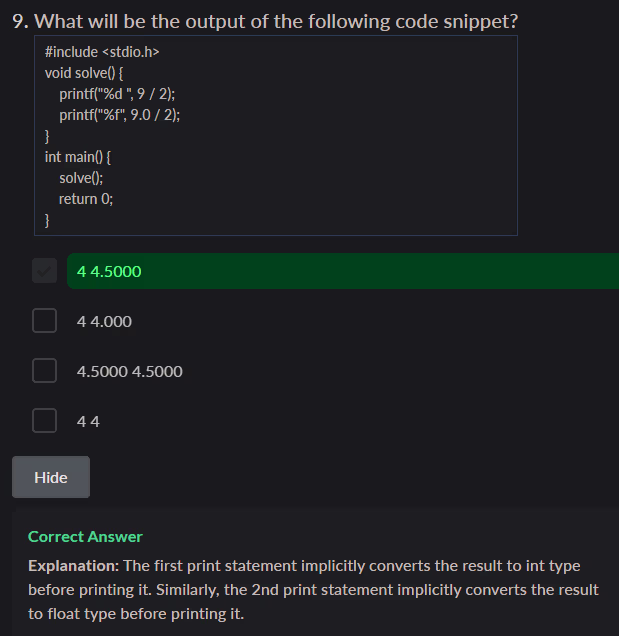Image resolution: width=619 pixels, height=636 pixels.
Task: Click the 'void solve() {' code line
Action: 84,73
